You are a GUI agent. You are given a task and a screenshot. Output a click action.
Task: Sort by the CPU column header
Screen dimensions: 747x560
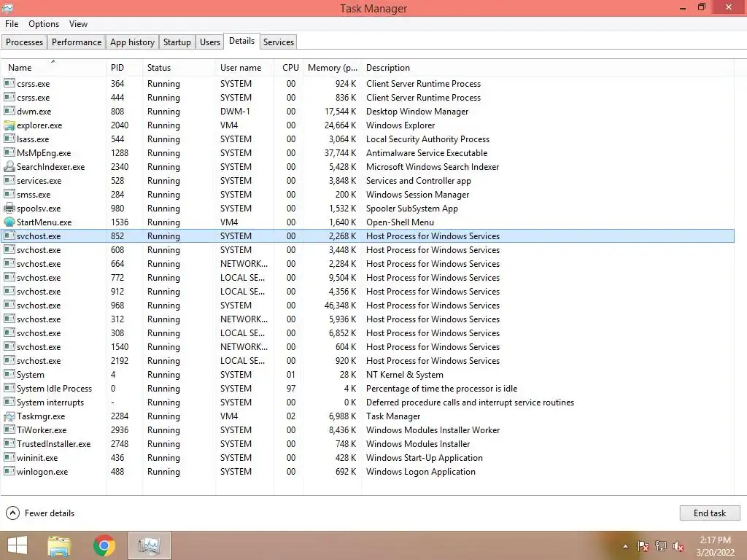289,68
